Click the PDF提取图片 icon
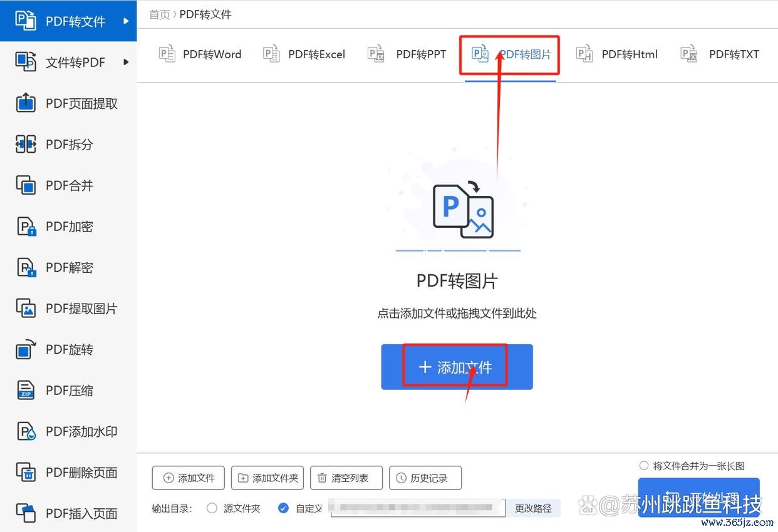Viewport: 778px width, 532px height. [25, 309]
